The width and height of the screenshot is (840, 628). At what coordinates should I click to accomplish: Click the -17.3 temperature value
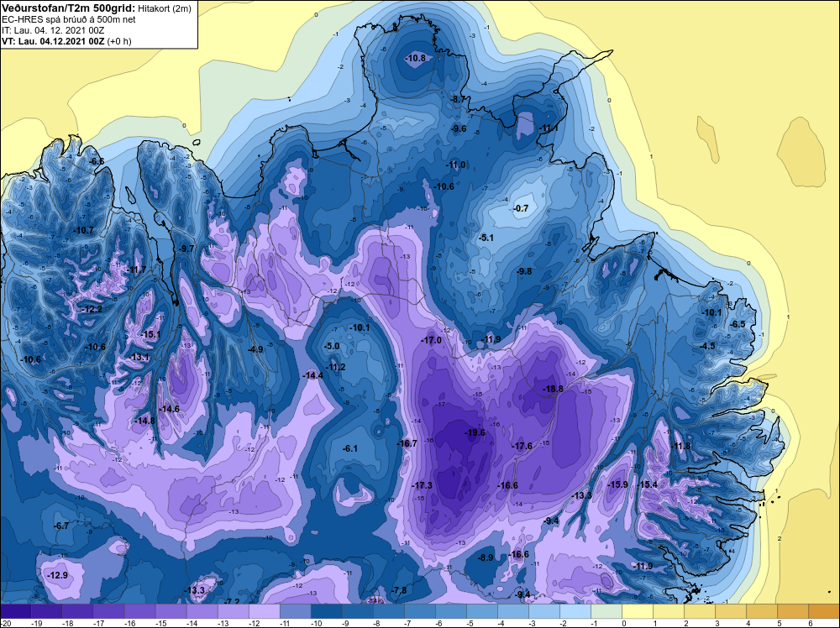click(x=423, y=485)
